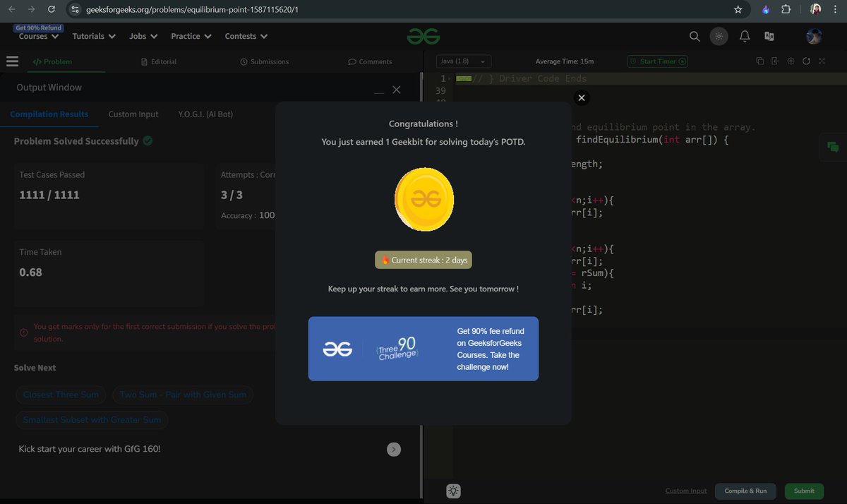Open editor settings gear
The image size is (847, 504).
tap(791, 61)
